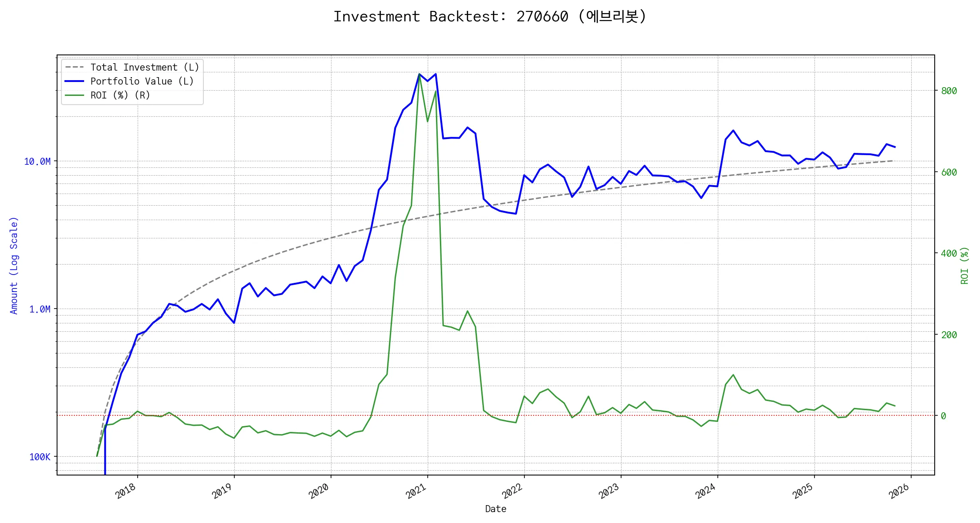Click the green ROI legend line swatch
The image size is (980, 523).
pos(74,95)
